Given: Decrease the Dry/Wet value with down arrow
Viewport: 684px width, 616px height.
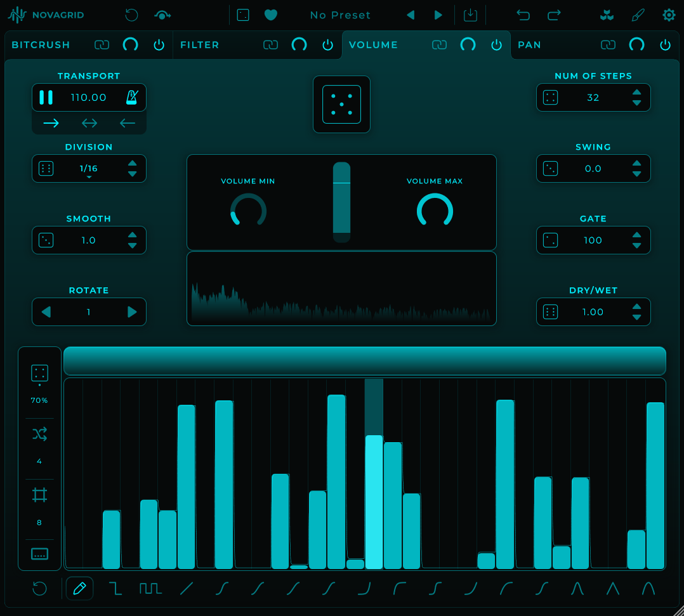Looking at the screenshot, I should (637, 318).
